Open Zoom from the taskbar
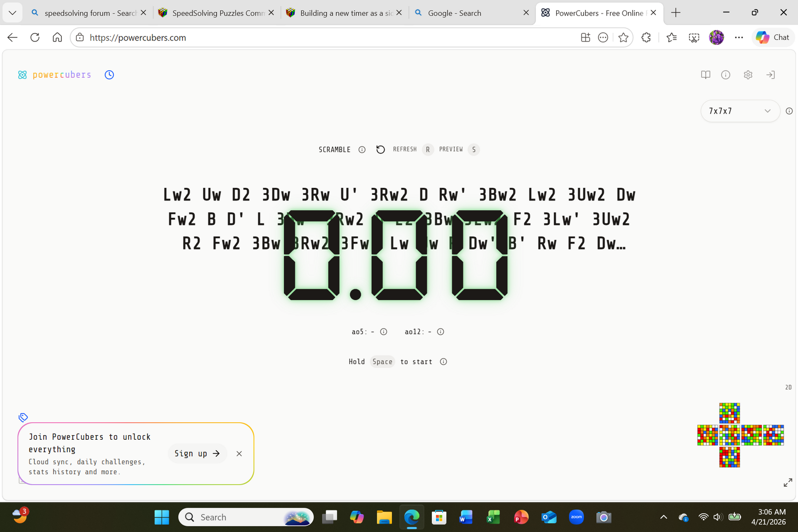The image size is (798, 532). click(577, 517)
